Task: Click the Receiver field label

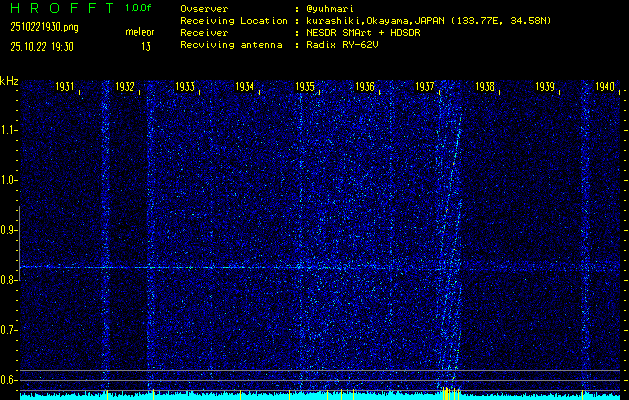Action: point(204,33)
